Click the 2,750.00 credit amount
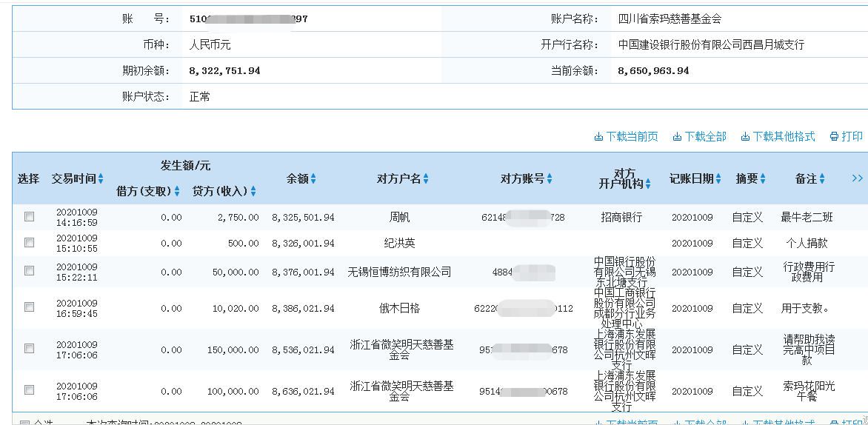Image resolution: width=868 pixels, height=425 pixels. click(238, 218)
